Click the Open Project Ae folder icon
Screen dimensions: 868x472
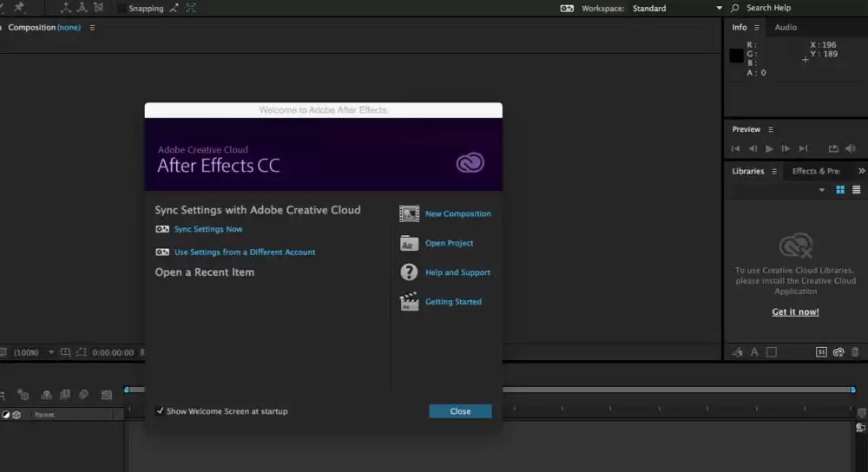coord(409,243)
